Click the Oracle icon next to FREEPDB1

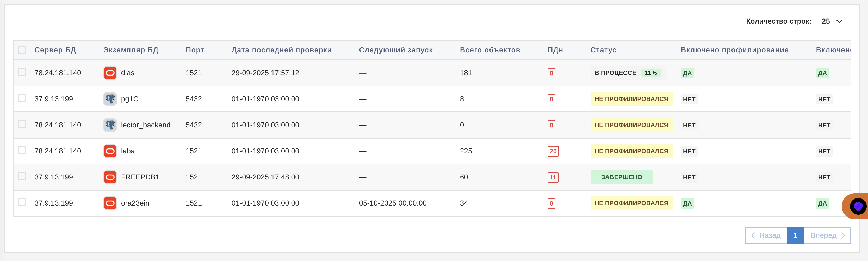click(x=110, y=177)
